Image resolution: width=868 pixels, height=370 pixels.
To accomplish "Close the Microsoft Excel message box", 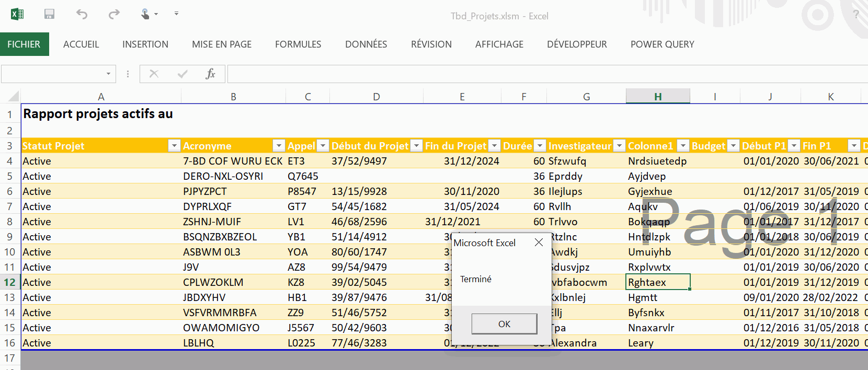I will point(539,242).
